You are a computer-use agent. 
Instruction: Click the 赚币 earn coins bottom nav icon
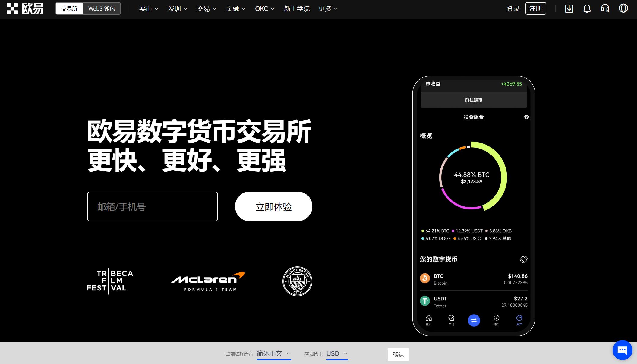(497, 319)
